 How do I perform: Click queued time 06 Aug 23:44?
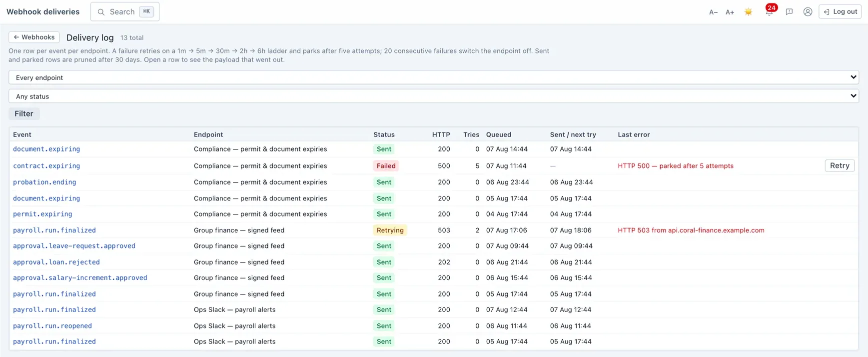tap(508, 182)
